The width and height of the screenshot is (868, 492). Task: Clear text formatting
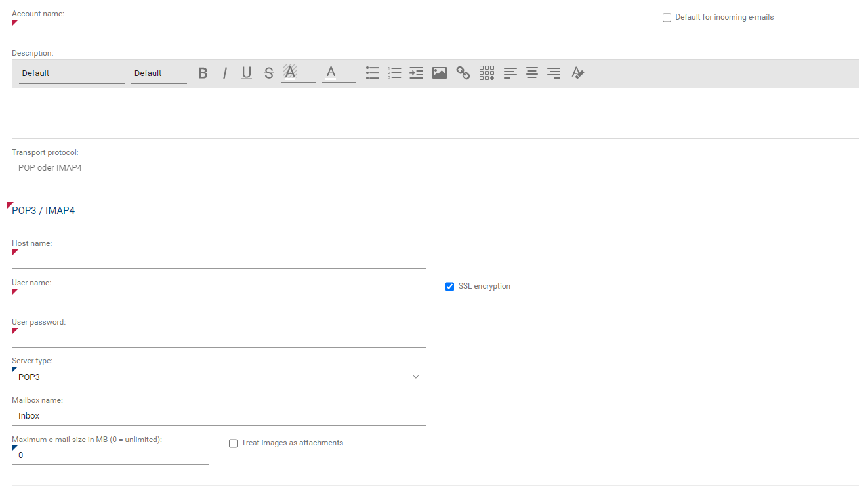(577, 73)
